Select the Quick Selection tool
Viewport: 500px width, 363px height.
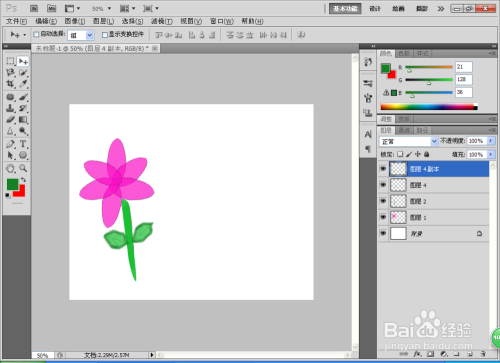(23, 72)
